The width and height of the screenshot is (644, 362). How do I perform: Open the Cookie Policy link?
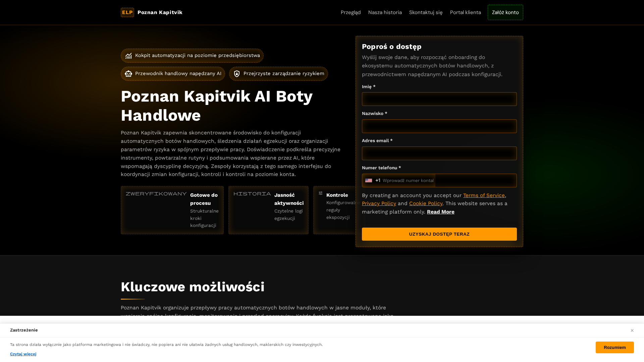click(426, 203)
